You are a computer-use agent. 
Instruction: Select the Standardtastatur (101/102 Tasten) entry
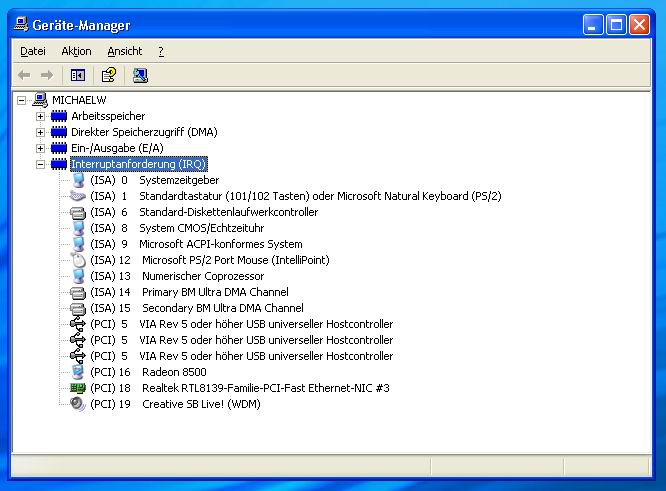pyautogui.click(x=296, y=196)
